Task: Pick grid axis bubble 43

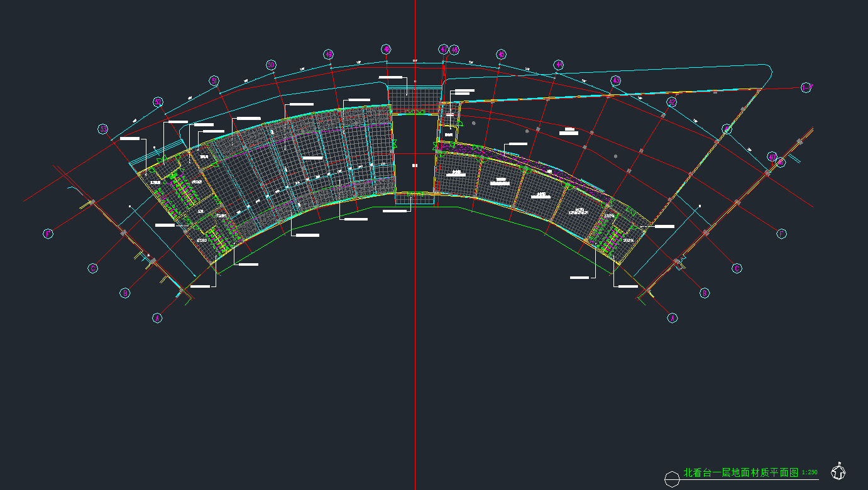Action: coord(616,80)
